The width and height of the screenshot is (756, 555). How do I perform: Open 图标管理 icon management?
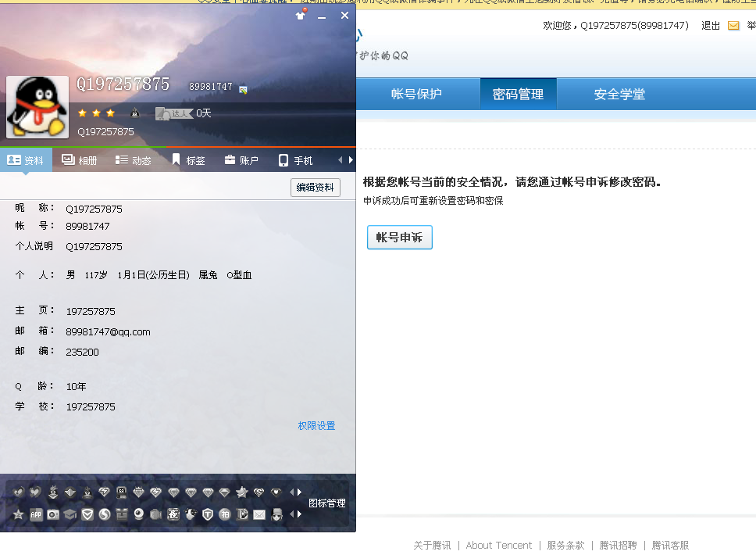click(x=327, y=503)
